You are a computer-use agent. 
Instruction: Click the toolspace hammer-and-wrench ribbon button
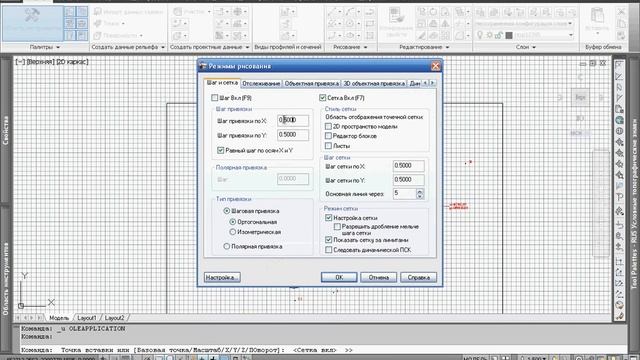coord(33,22)
